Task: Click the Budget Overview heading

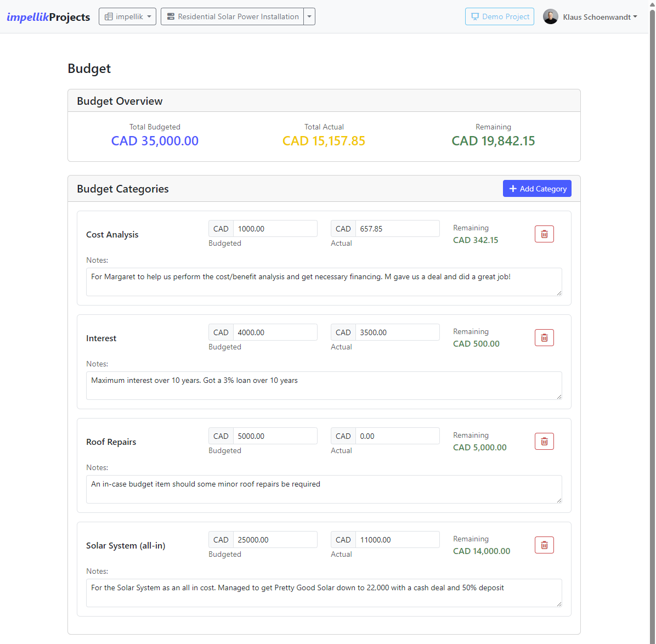Action: pyautogui.click(x=120, y=101)
